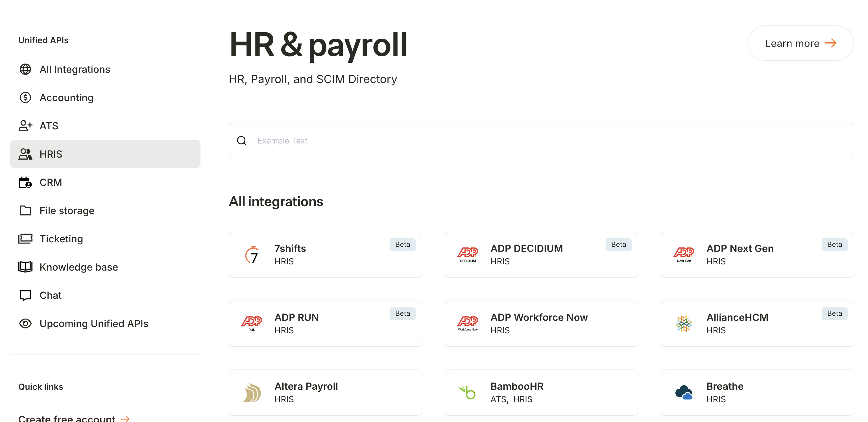This screenshot has height=422, width=868.
Task: Click the 'Unified APIs' sidebar heading
Action: pyautogui.click(x=43, y=40)
